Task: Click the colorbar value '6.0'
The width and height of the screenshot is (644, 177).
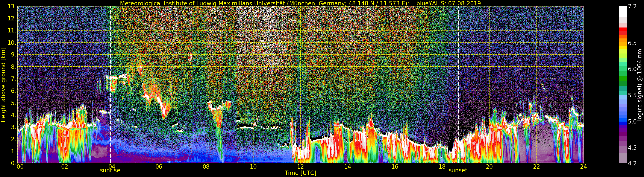Action: click(x=632, y=69)
